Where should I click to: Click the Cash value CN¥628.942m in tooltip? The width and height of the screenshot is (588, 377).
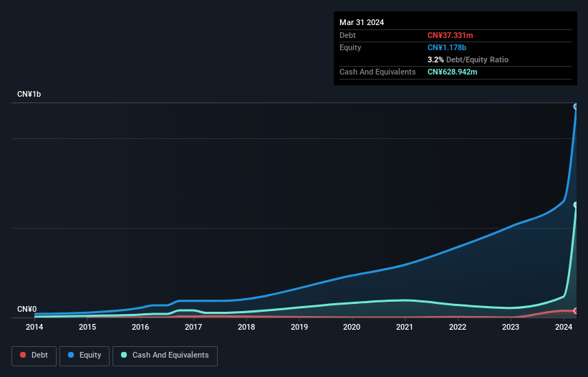pos(452,72)
